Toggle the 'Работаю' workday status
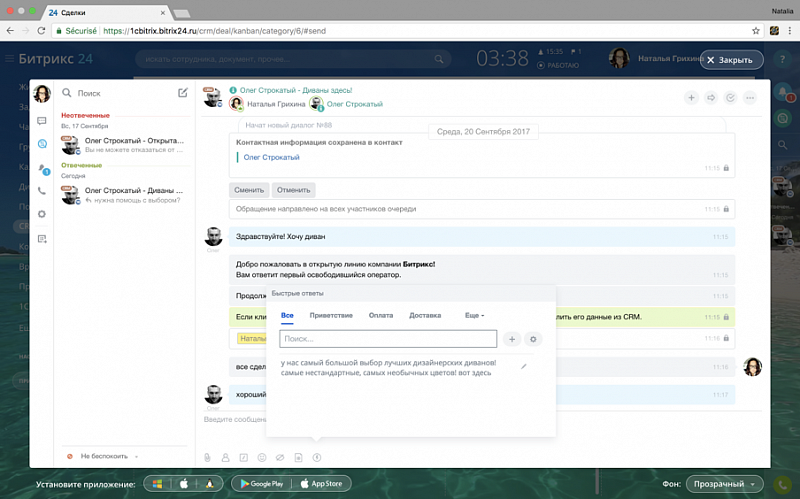 pos(561,65)
